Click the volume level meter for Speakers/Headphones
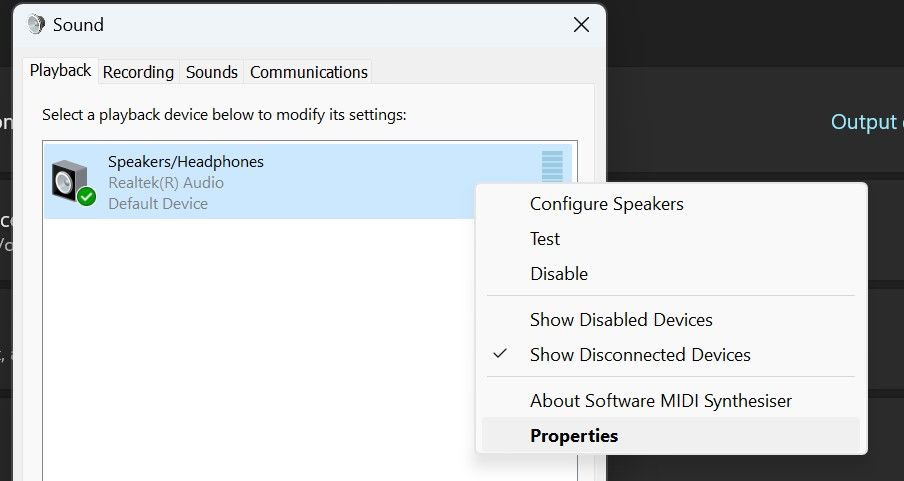 tap(552, 166)
